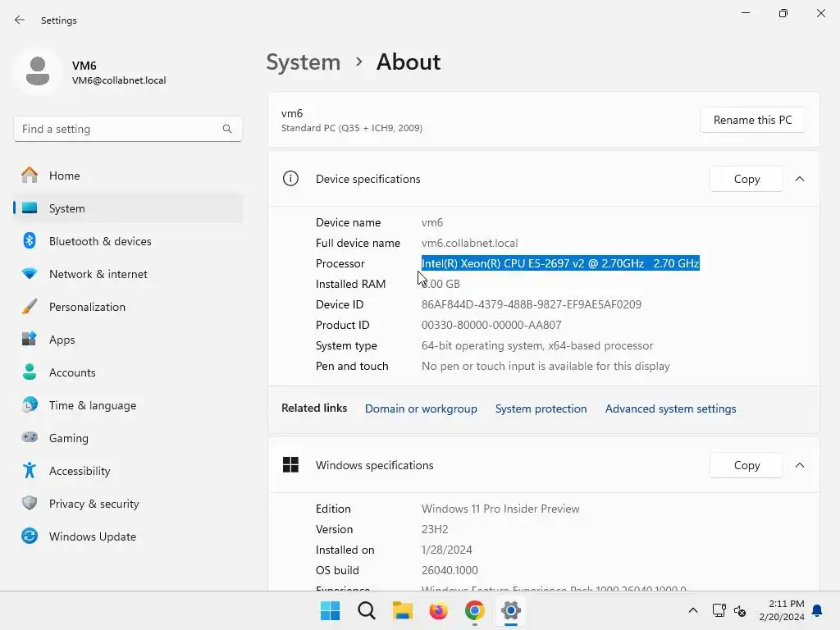Image resolution: width=840 pixels, height=630 pixels.
Task: Open Domain or workgroup link
Action: 421,409
